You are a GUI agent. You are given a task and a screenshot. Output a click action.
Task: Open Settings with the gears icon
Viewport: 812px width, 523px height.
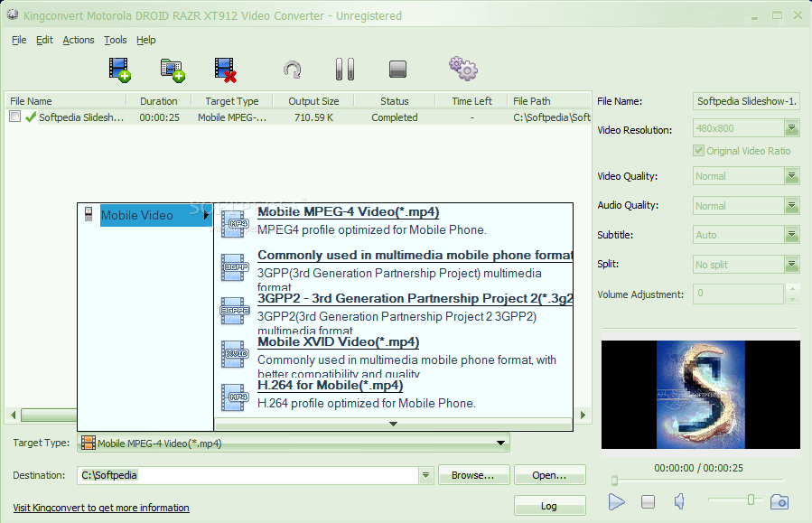(463, 69)
